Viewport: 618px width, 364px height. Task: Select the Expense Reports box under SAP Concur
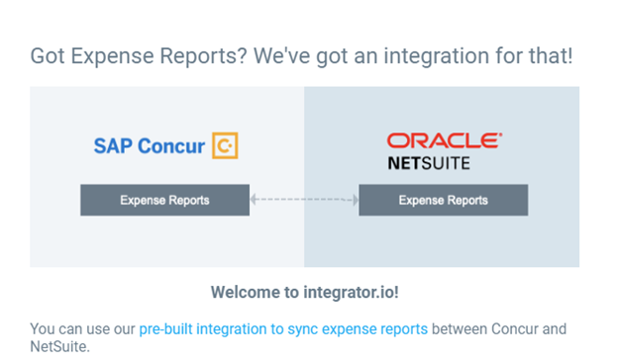click(164, 200)
